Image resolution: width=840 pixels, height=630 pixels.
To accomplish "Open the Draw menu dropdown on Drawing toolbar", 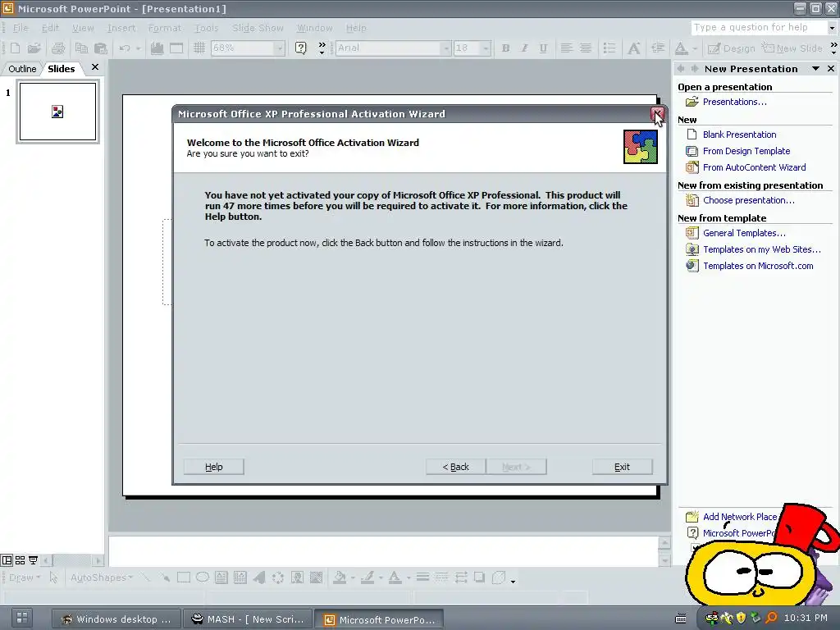I will coord(25,577).
